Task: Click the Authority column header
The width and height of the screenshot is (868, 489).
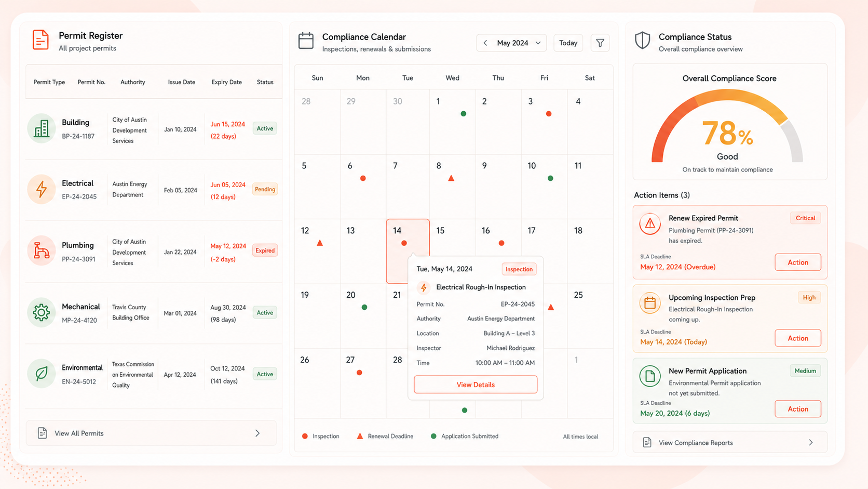Action: 133,82
